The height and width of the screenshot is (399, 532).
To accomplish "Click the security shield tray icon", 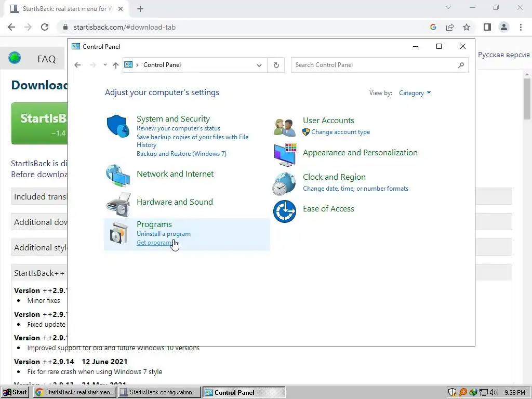I will pyautogui.click(x=453, y=393).
